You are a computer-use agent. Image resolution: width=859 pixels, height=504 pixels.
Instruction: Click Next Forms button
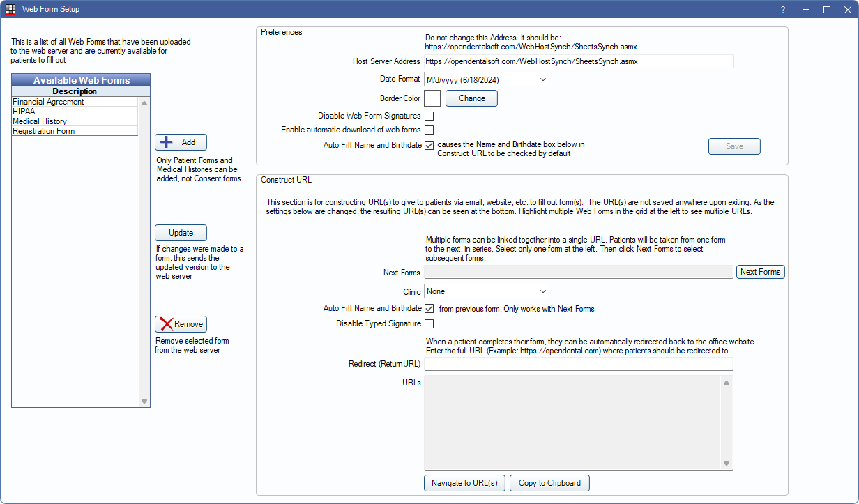pyautogui.click(x=760, y=272)
